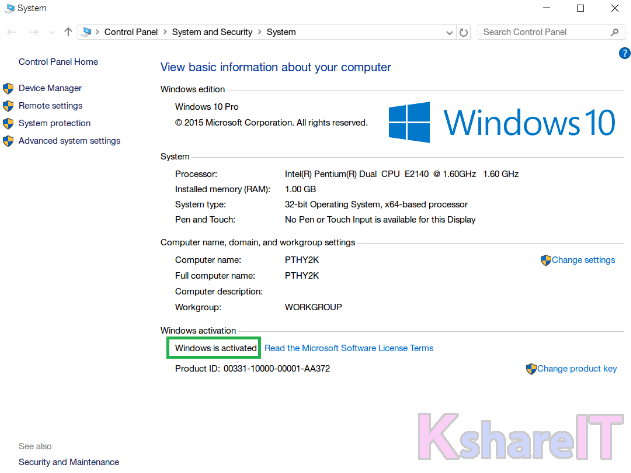This screenshot has width=631, height=473.
Task: Go up one level with Up arrow
Action: click(x=68, y=32)
